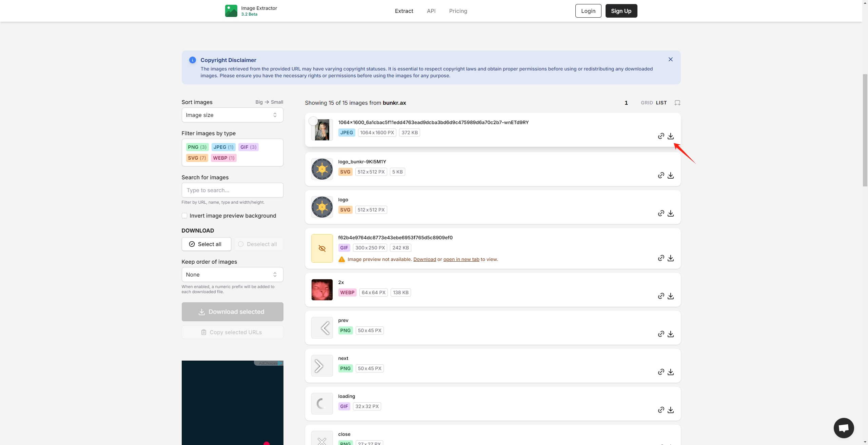868x445 pixels.
Task: Click the JPEG image thumbnail preview
Action: (322, 129)
